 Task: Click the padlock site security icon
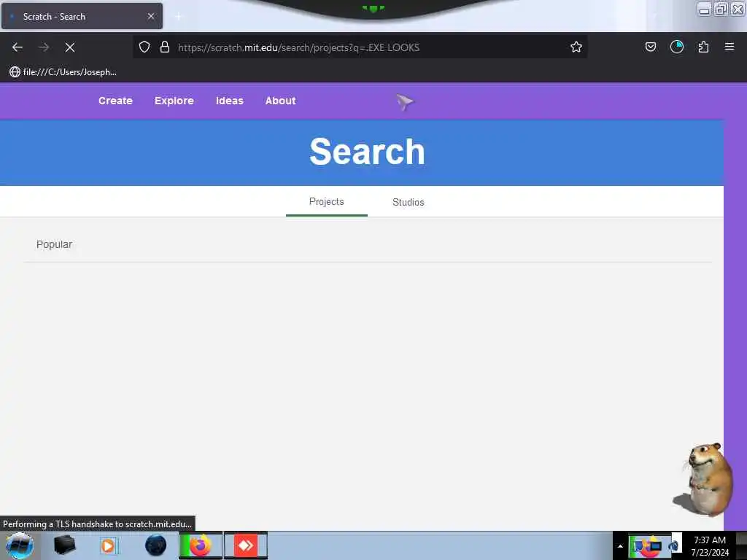[x=165, y=47]
